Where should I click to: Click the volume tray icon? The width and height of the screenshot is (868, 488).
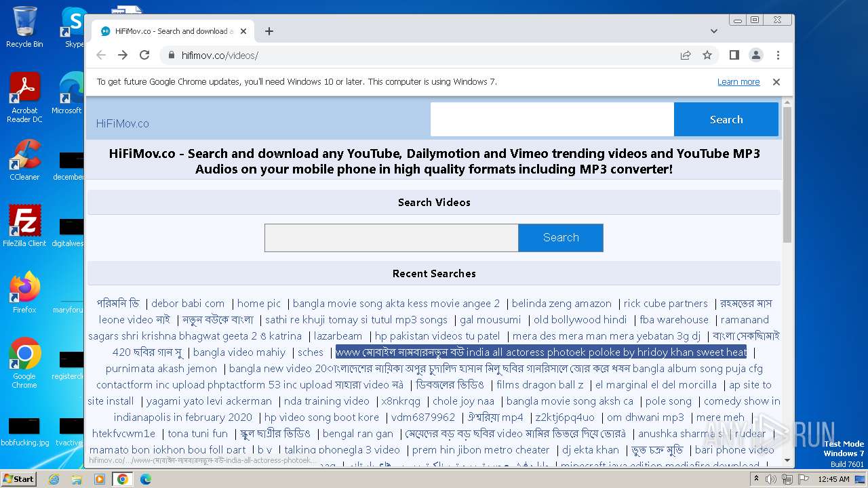[771, 479]
